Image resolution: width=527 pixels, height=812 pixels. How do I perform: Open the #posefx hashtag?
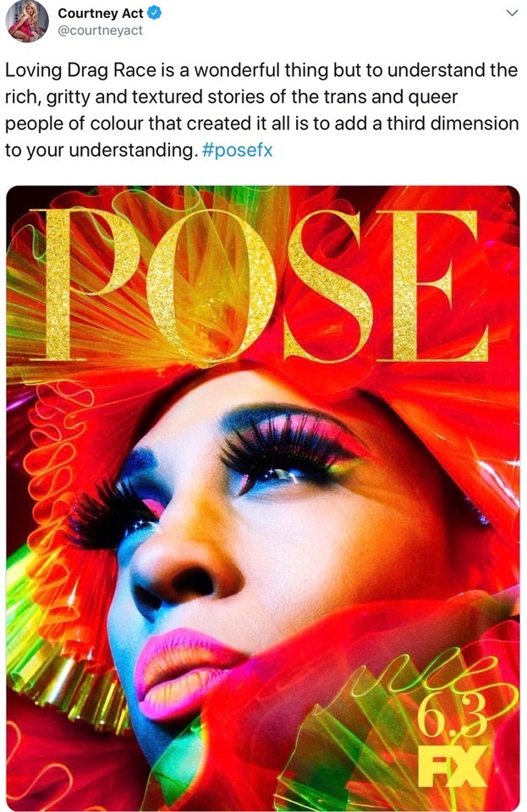click(x=238, y=151)
